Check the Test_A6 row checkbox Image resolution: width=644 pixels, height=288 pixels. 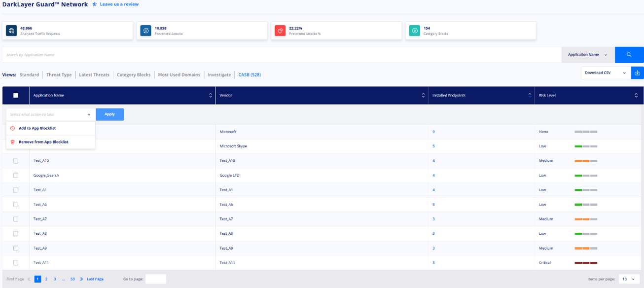pyautogui.click(x=16, y=205)
